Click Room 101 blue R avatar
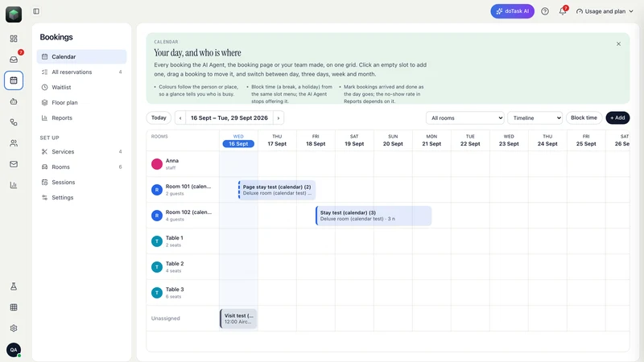This screenshot has width=644, height=362. pyautogui.click(x=157, y=190)
